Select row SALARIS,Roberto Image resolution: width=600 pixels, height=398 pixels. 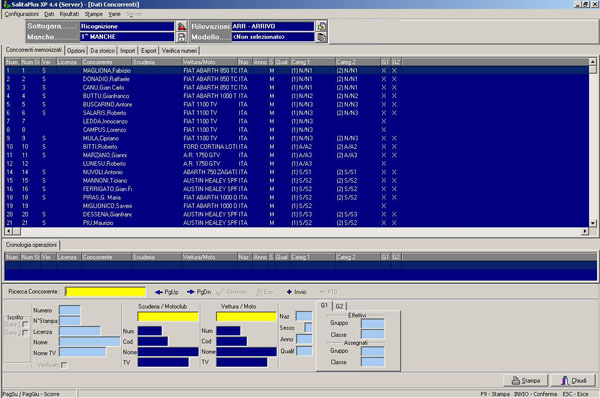pyautogui.click(x=297, y=113)
